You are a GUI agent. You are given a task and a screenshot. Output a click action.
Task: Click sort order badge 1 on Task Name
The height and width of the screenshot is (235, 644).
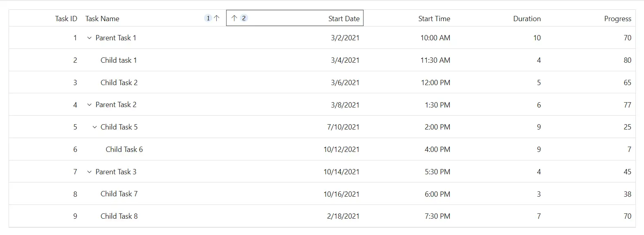pos(208,18)
